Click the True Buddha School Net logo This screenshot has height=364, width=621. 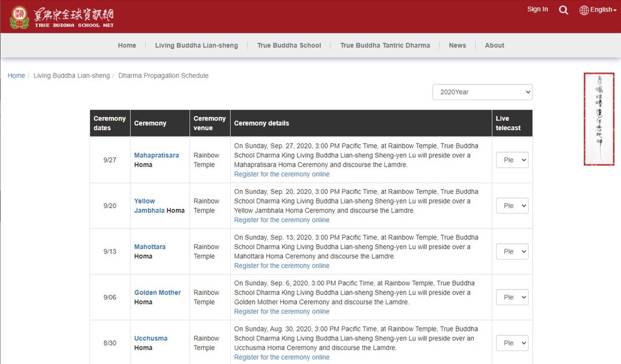[62, 17]
